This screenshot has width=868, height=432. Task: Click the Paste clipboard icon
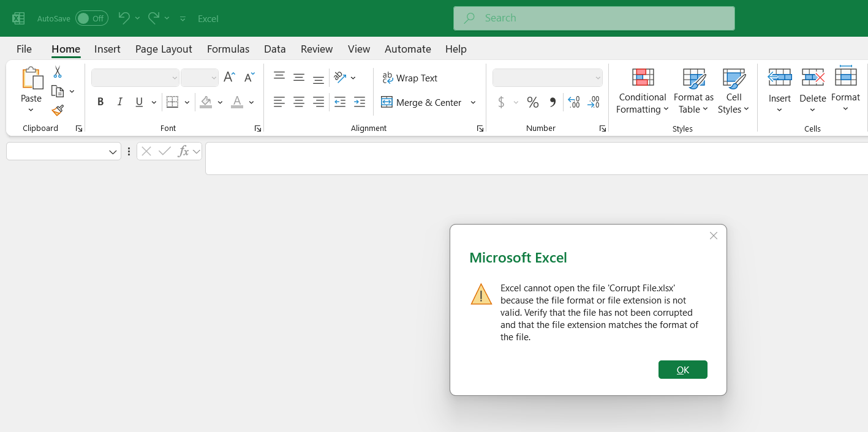point(32,78)
